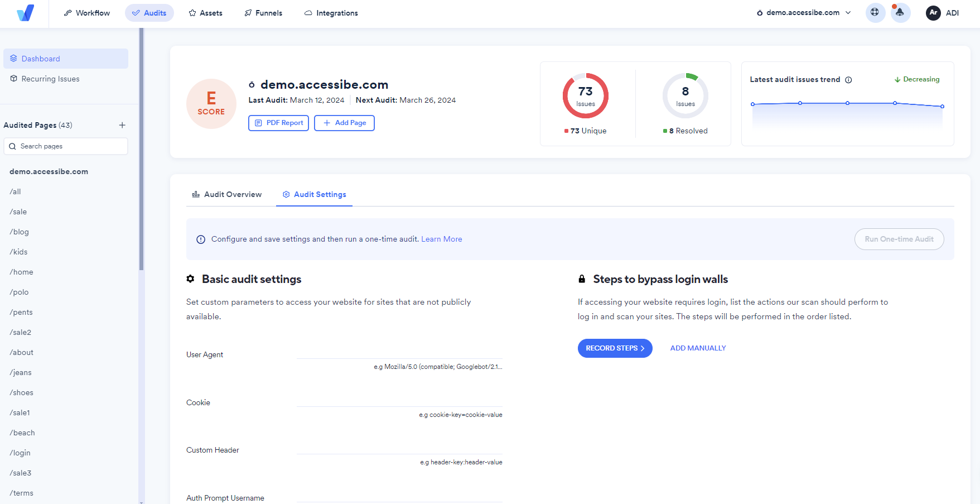Select the /shoes page
This screenshot has height=504, width=980.
click(x=21, y=392)
